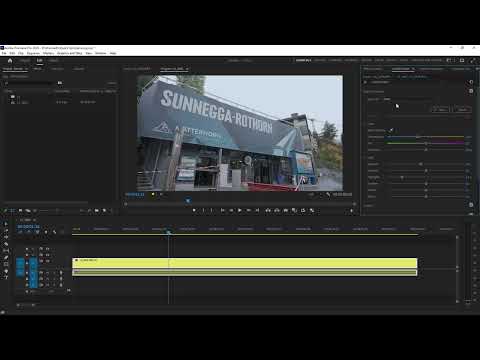Viewport: 480px width, 360px height.
Task: Step forward one frame in Program Monitor
Action: pyautogui.click(x=248, y=210)
